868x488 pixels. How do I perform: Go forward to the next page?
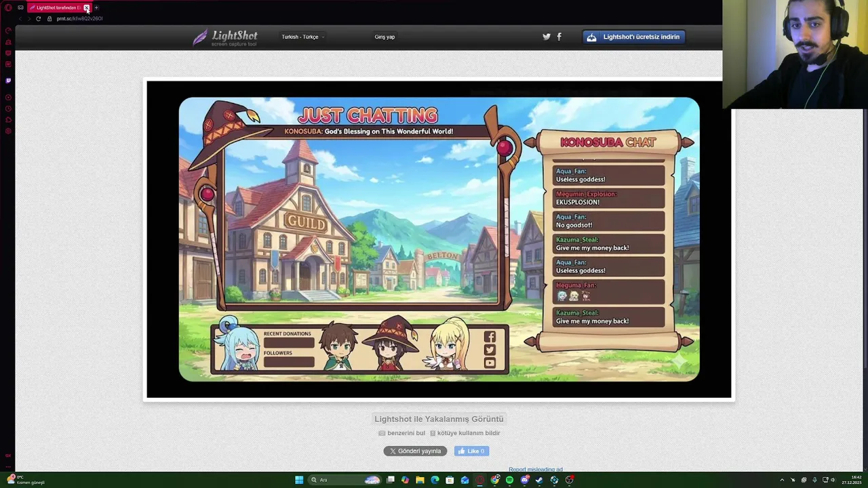[x=29, y=19]
